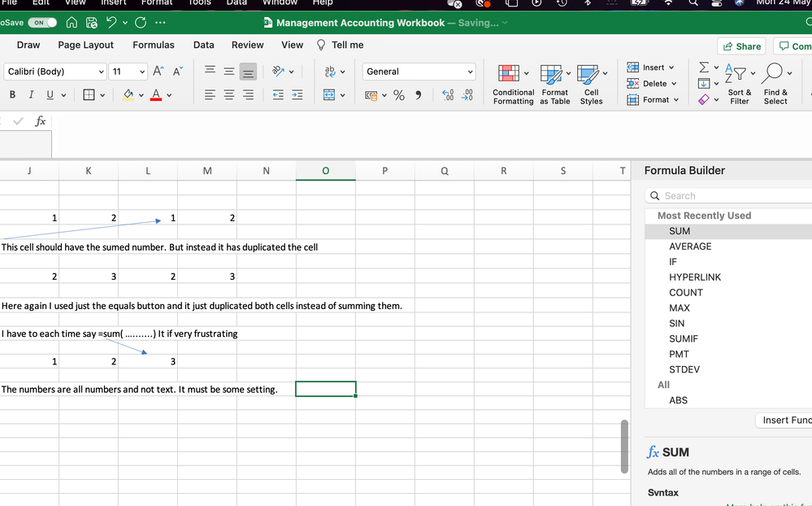Apply Underline formatting

pos(50,94)
